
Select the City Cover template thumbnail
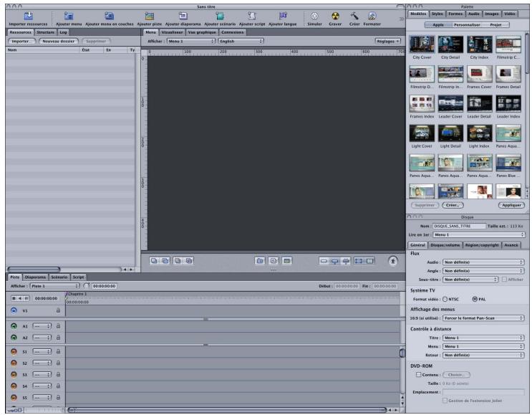point(422,44)
